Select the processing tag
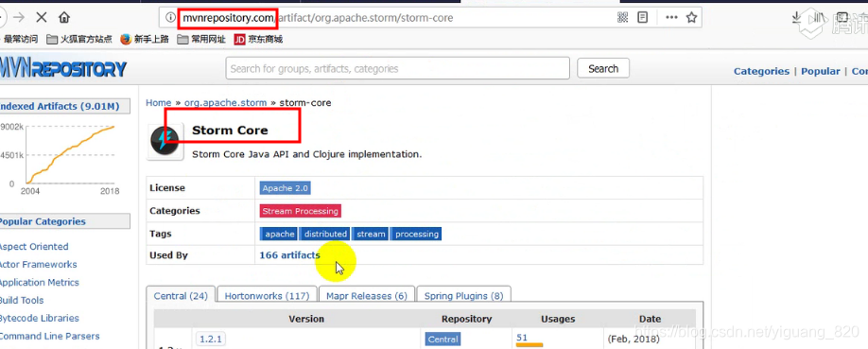 tap(417, 234)
